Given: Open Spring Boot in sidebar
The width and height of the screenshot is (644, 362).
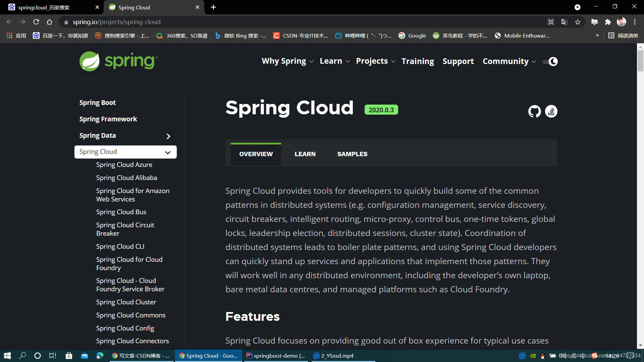Looking at the screenshot, I should click(x=97, y=103).
